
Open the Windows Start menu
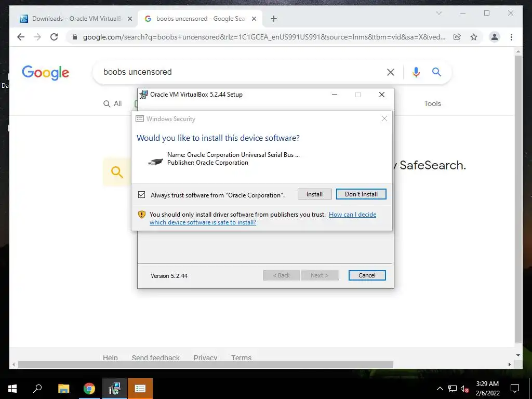[12, 389]
